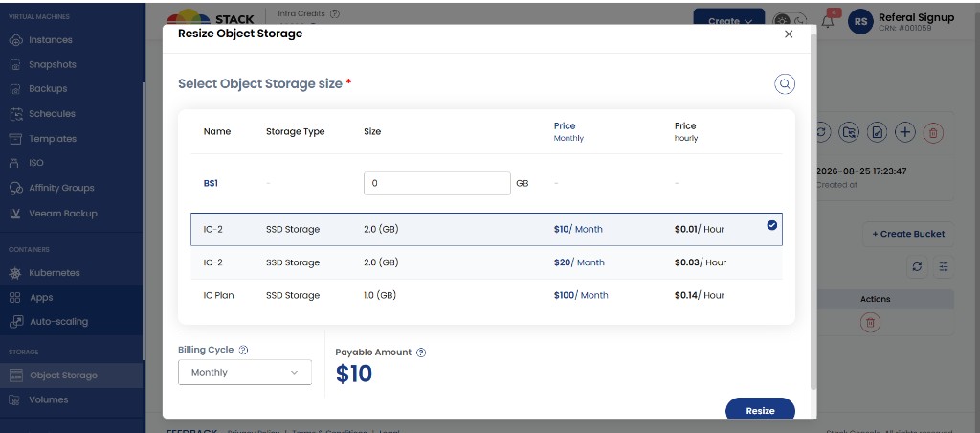Close the Resize Object Storage dialog

click(x=789, y=34)
